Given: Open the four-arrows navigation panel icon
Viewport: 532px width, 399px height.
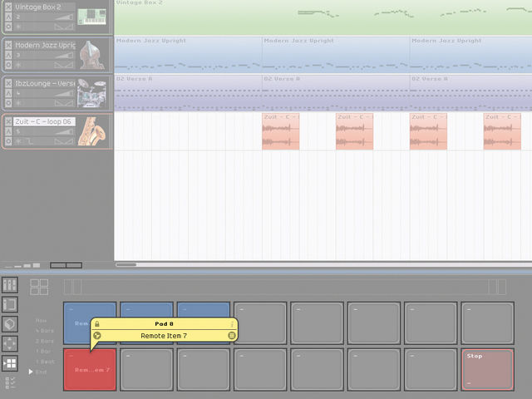Looking at the screenshot, I should (10, 343).
